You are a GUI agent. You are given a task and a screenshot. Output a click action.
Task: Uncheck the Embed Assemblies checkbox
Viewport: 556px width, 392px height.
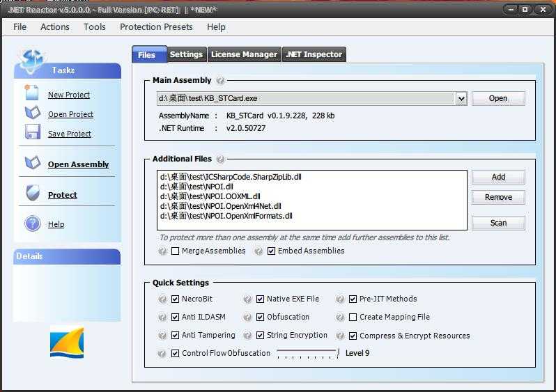pos(271,251)
